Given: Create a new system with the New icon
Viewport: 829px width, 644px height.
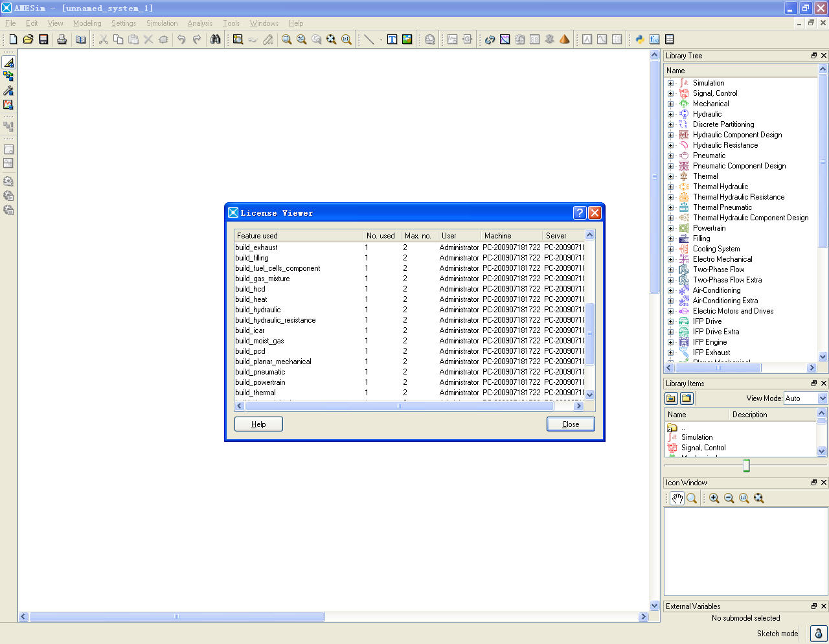Looking at the screenshot, I should tap(13, 40).
